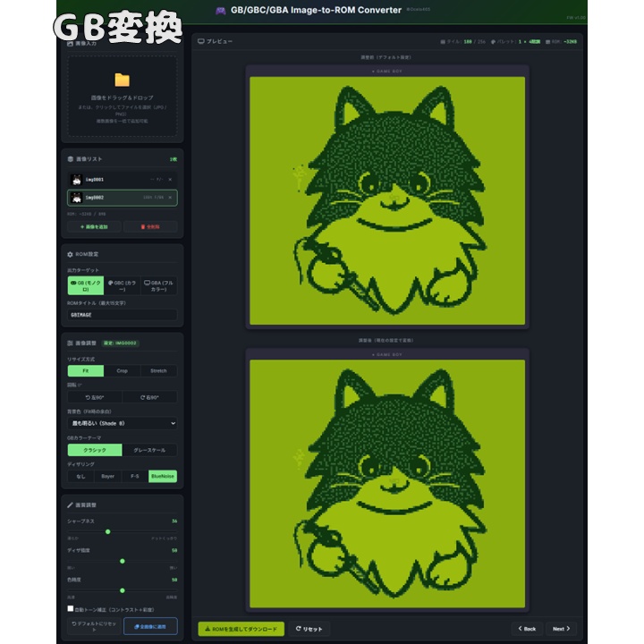Click the blue apply-to-all-images button
This screenshot has width=644, height=644.
(150, 626)
